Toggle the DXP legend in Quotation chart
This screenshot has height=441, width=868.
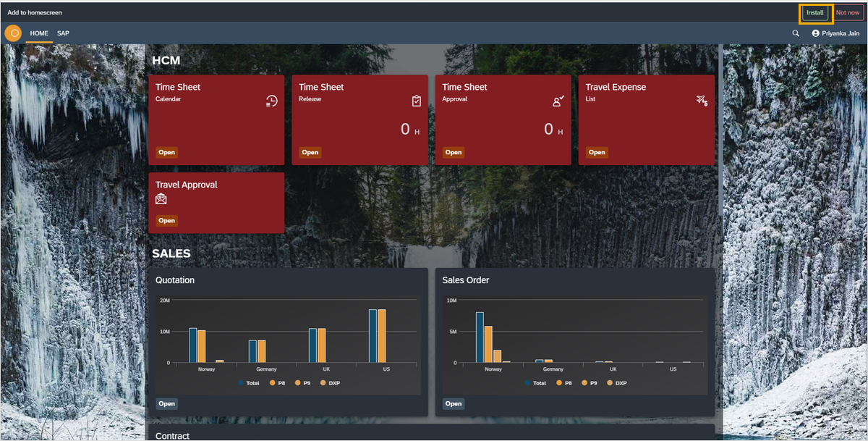pyautogui.click(x=329, y=383)
